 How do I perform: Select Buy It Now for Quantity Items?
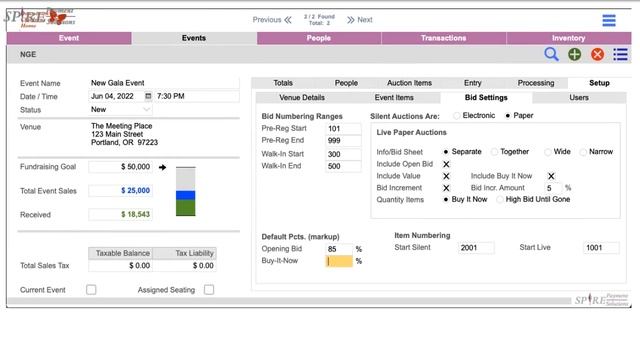pos(446,200)
